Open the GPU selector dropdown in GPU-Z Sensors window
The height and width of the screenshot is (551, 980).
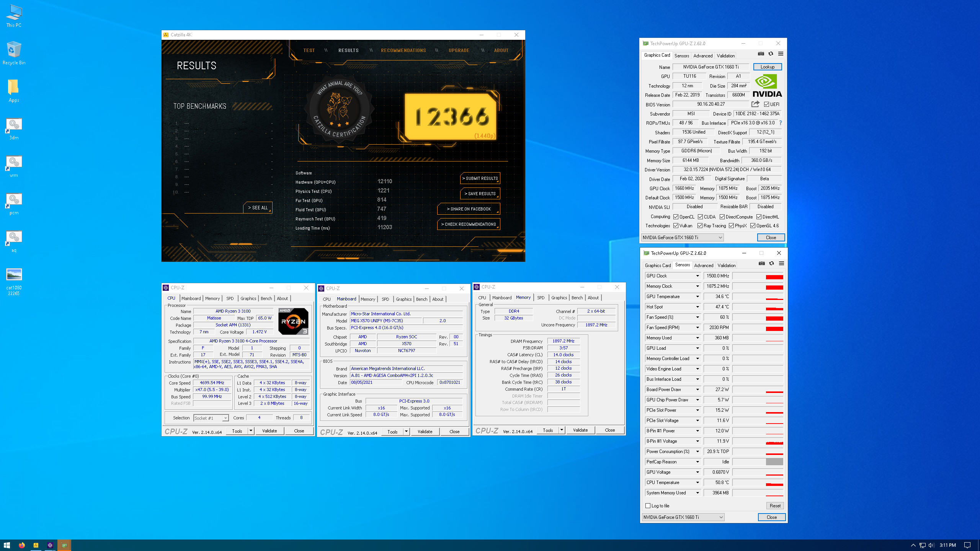point(683,517)
